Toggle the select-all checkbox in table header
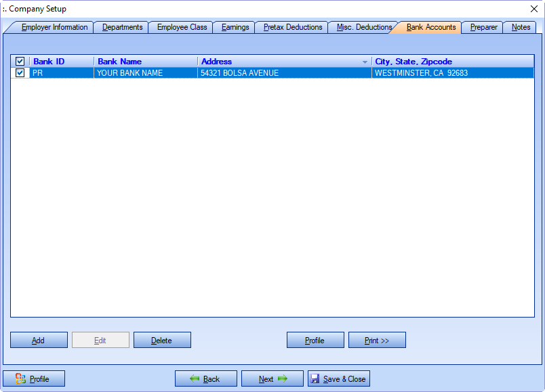 (x=20, y=62)
